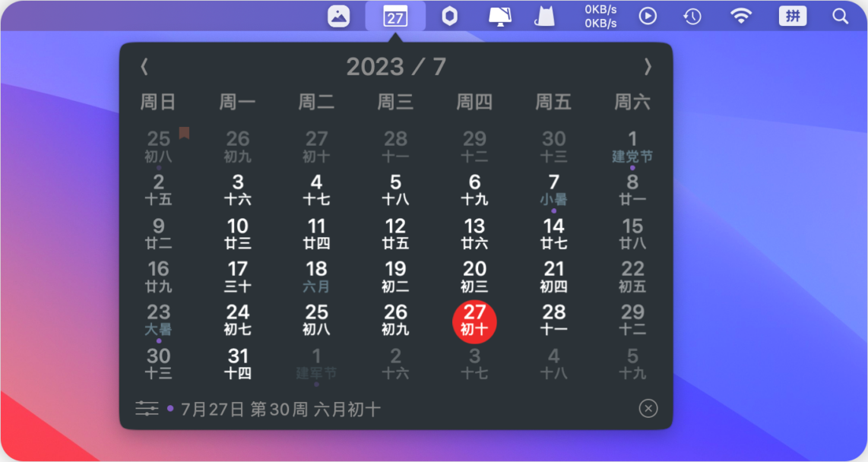Viewport: 868px width, 462px height.
Task: Open the Wi-Fi menu
Action: [x=740, y=16]
